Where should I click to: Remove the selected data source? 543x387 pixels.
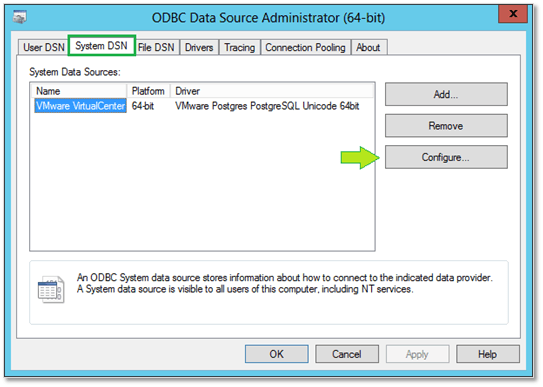click(x=446, y=126)
